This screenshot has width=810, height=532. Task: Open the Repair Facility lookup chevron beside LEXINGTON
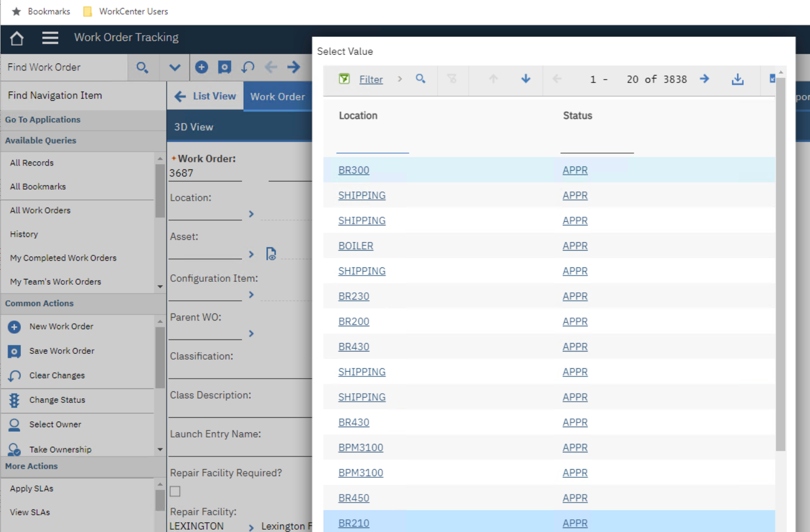[251, 527]
